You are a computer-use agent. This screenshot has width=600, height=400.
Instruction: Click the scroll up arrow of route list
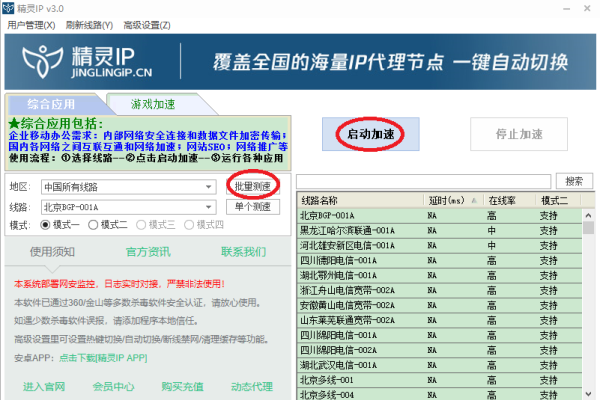(x=589, y=215)
